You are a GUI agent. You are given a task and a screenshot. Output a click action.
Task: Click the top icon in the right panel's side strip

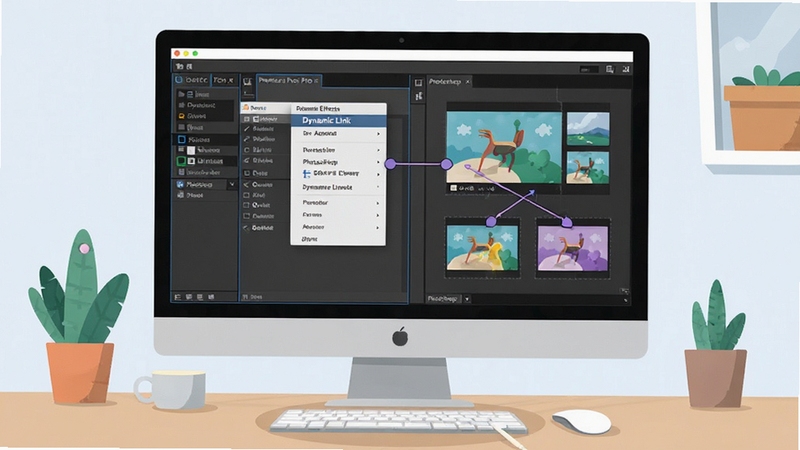point(418,83)
